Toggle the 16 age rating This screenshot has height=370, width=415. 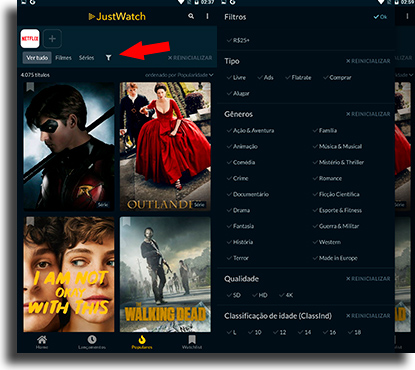[x=330, y=332]
